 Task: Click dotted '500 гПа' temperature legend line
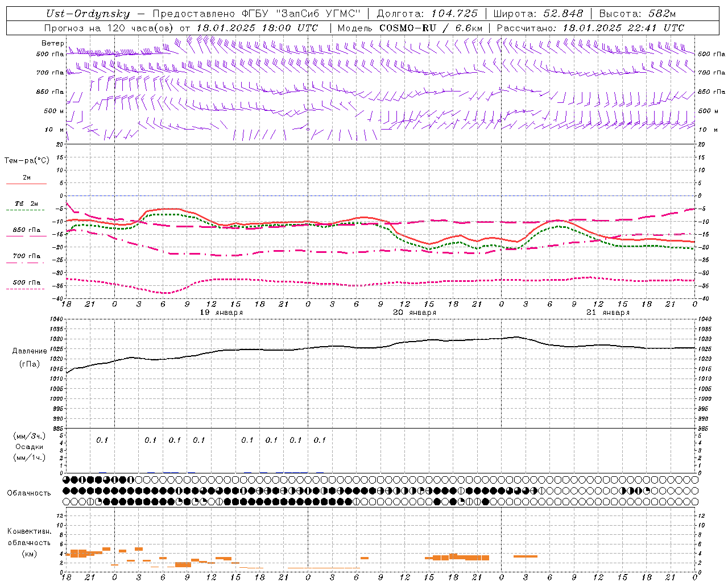(26, 289)
